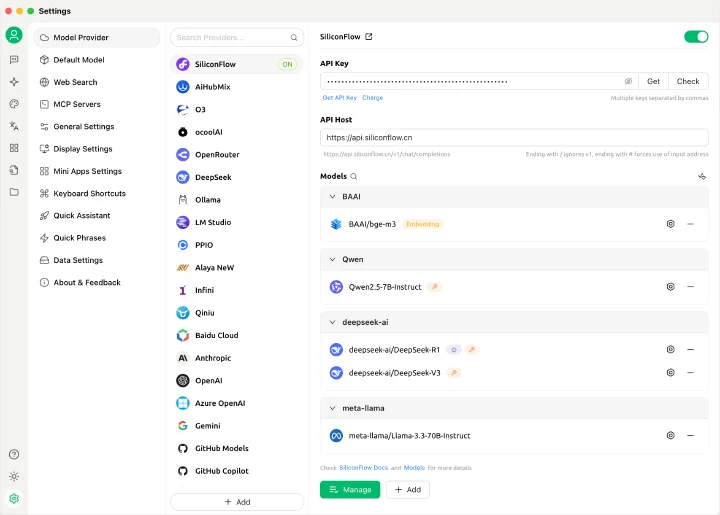The width and height of the screenshot is (720, 515).
Task: Focus the Search Providers input field
Action: click(237, 38)
